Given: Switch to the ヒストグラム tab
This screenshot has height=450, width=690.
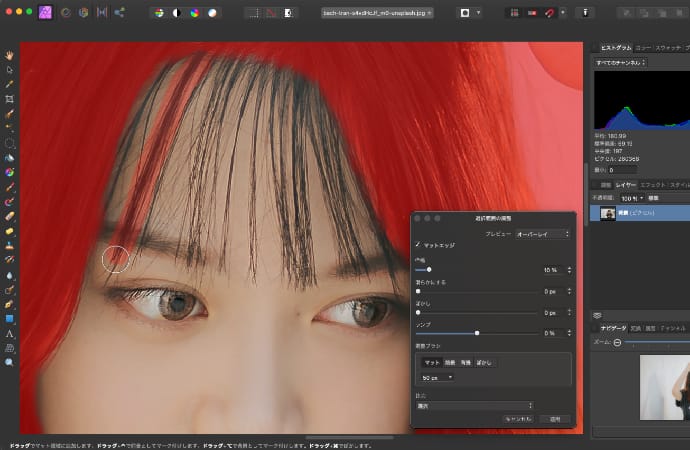Looking at the screenshot, I should [x=614, y=47].
